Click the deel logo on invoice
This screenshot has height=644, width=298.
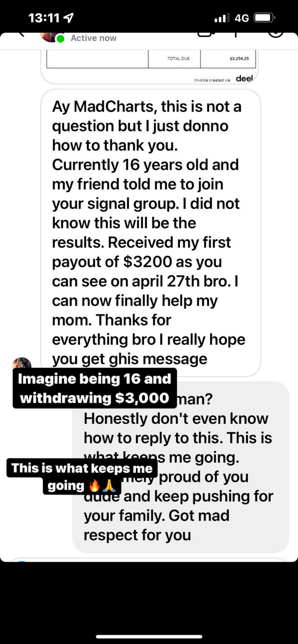(x=244, y=78)
